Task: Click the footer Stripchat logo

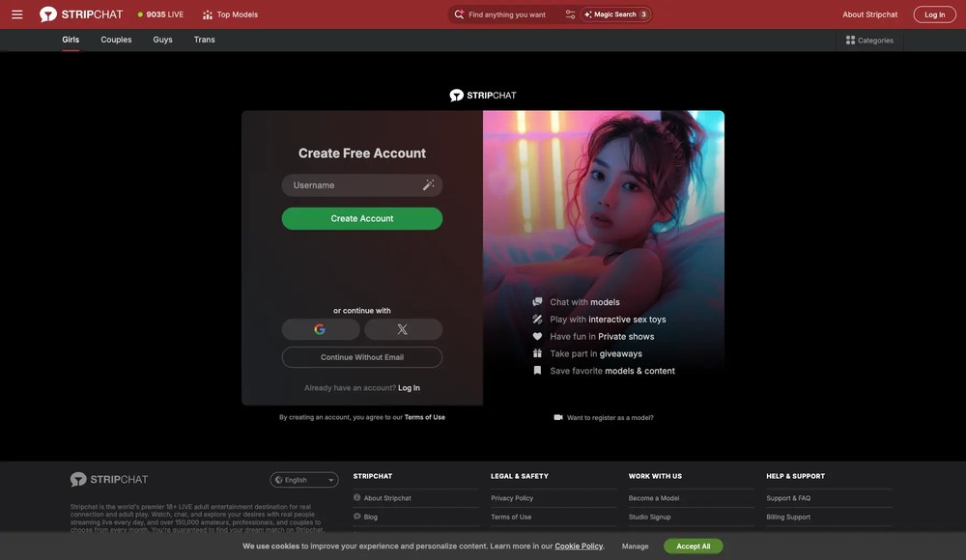Action: point(109,479)
